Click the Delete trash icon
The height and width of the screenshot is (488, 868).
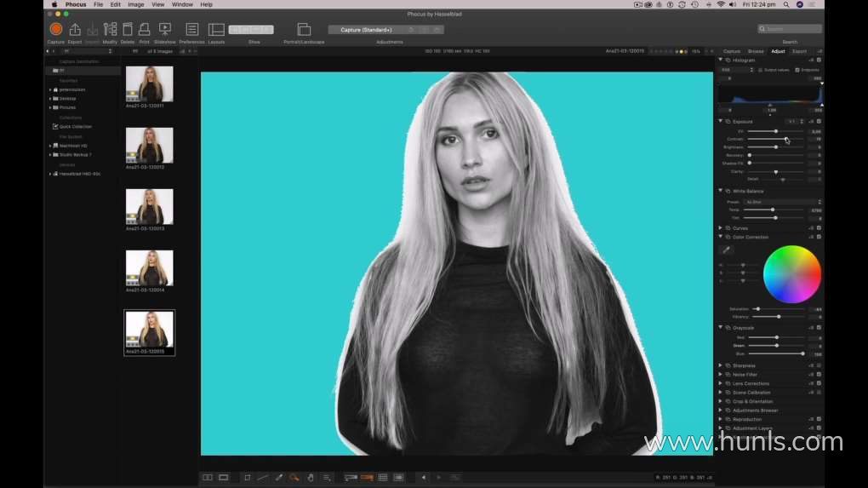tap(128, 29)
